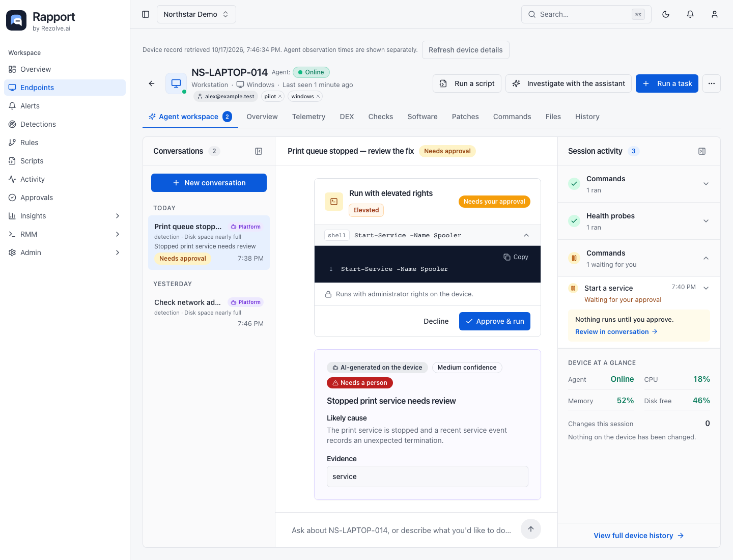Image resolution: width=733 pixels, height=560 pixels.
Task: Open the Northstar Demo workspace dropdown
Action: (196, 14)
